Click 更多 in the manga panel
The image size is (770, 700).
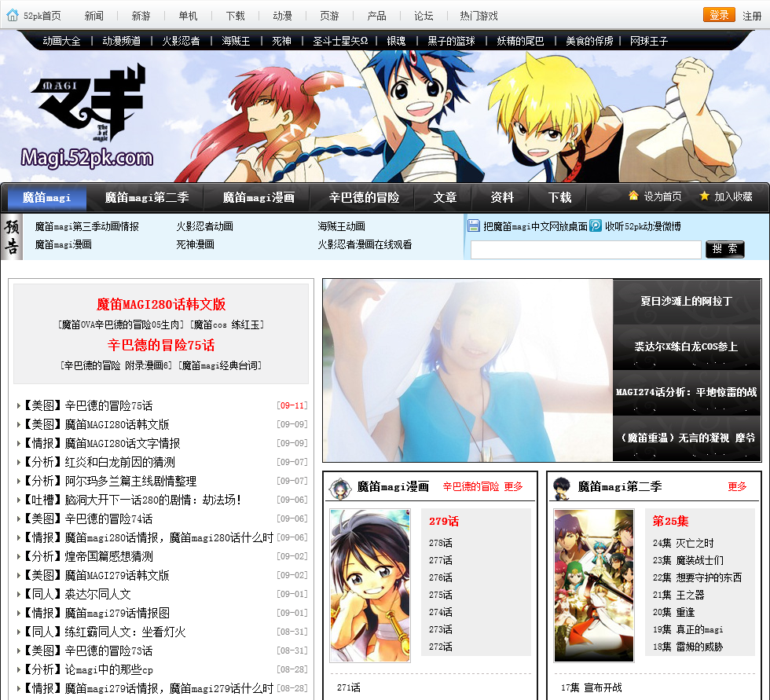pyautogui.click(x=513, y=486)
